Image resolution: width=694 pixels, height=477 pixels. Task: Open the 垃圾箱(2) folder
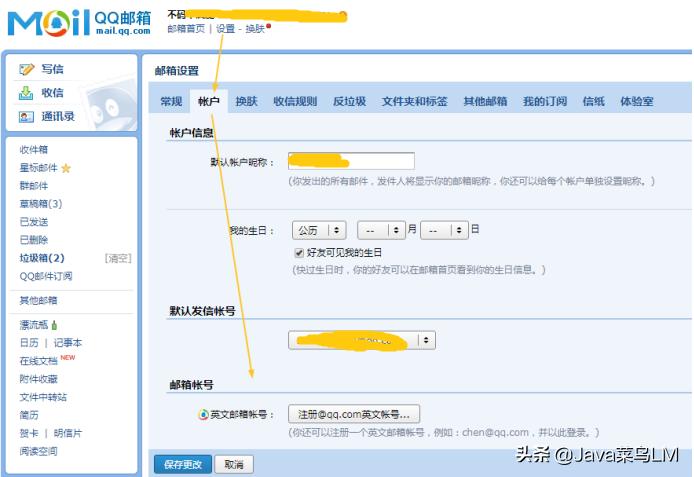coord(42,258)
